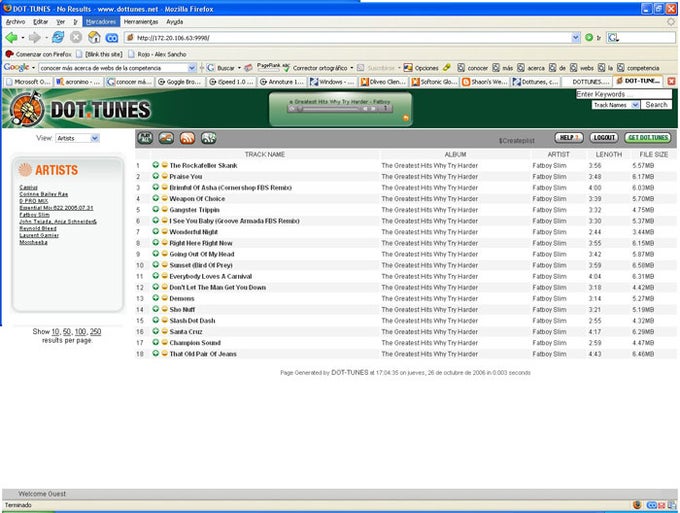Viewport: 680px width, 513px height.
Task: Expand the address bar URL history dropdown
Action: pos(575,38)
